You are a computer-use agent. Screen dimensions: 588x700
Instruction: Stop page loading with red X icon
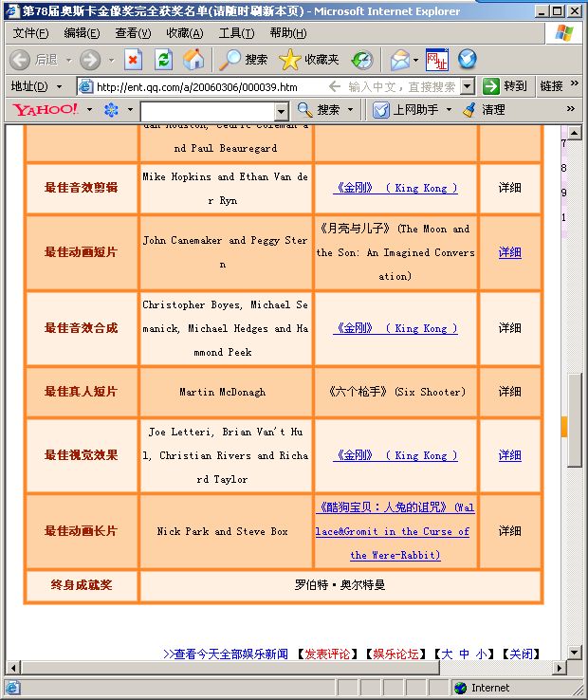[133, 60]
